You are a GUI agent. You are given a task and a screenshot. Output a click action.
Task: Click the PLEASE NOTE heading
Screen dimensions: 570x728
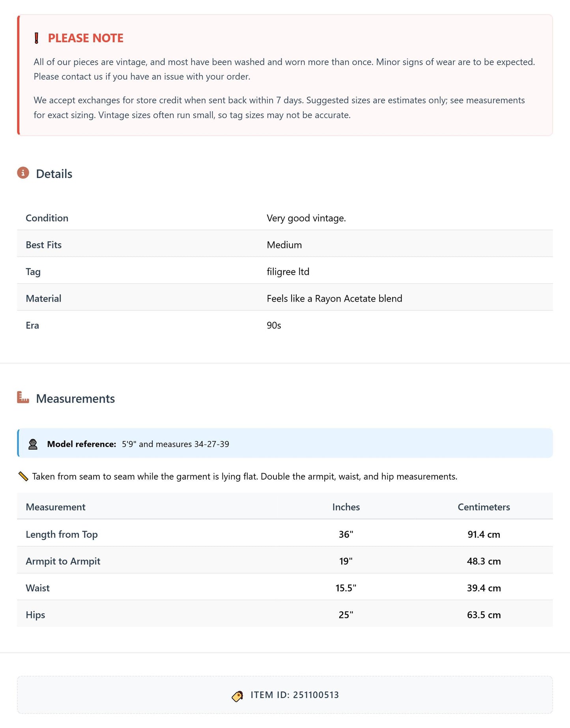[86, 38]
